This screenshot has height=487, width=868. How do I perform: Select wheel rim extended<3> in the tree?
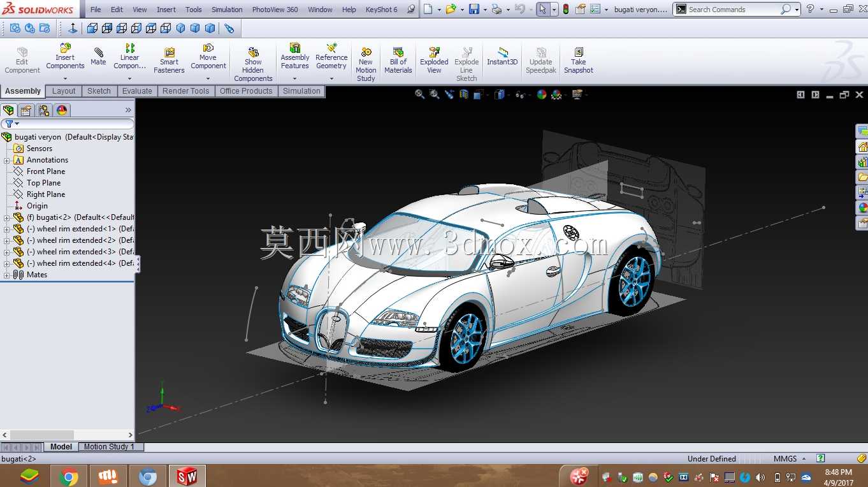pyautogui.click(x=80, y=252)
